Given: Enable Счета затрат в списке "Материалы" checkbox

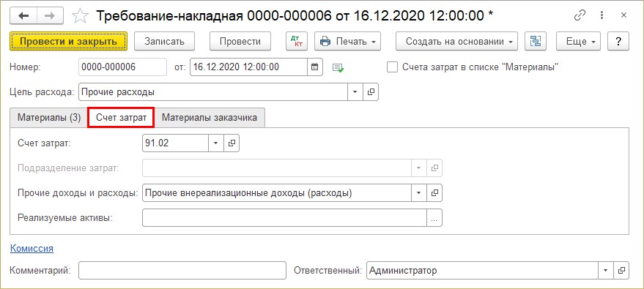Looking at the screenshot, I should [392, 67].
